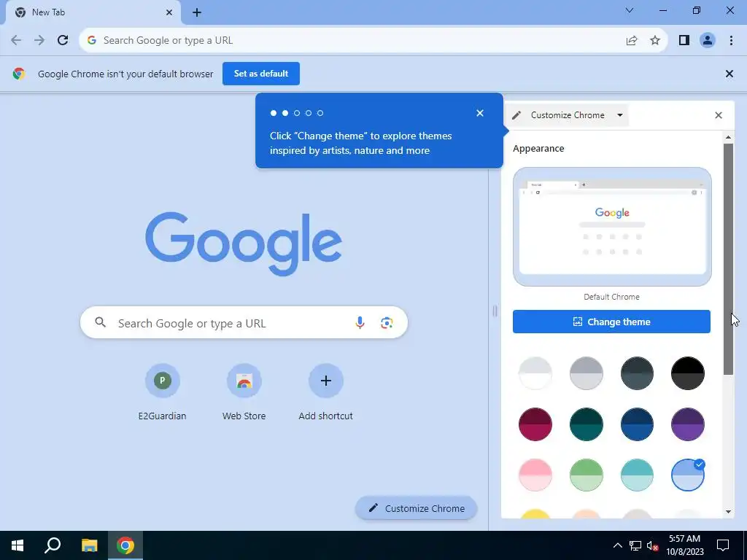Go back using the browser back arrow

[x=16, y=41]
